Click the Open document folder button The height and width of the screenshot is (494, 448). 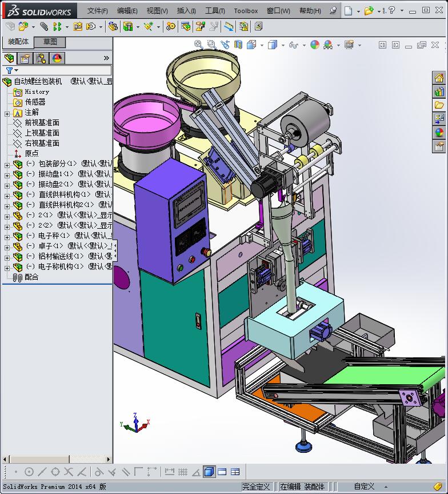coord(369,11)
